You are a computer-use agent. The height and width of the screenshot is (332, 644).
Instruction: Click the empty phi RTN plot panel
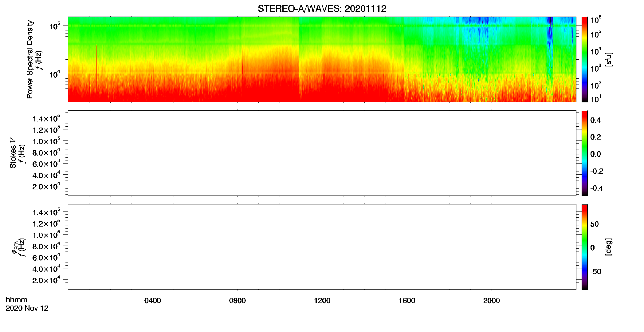coord(322,247)
